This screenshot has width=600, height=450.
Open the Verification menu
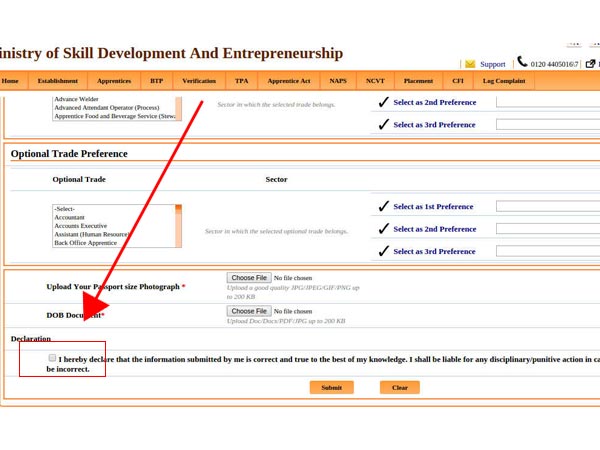click(199, 81)
